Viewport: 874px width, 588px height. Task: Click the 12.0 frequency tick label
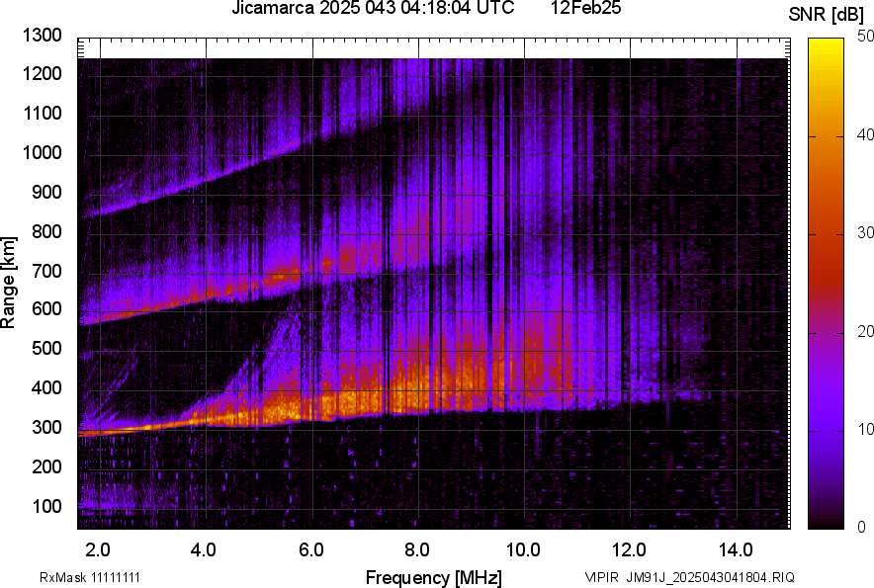pos(629,549)
